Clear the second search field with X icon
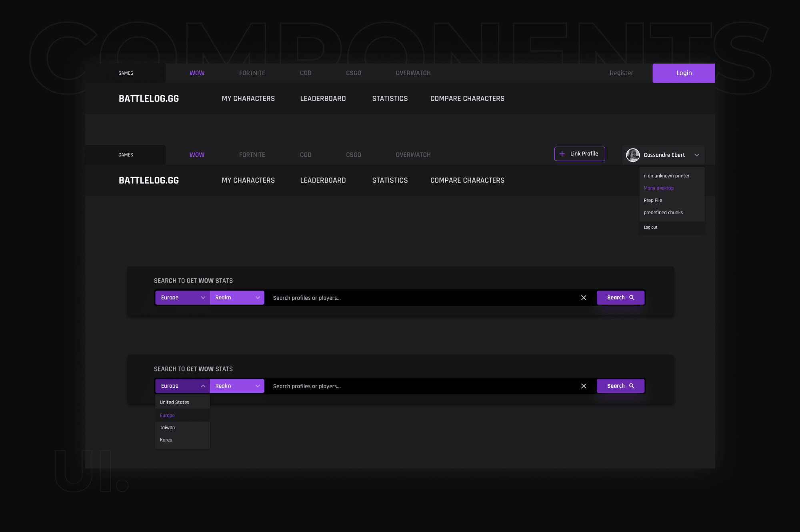Image resolution: width=800 pixels, height=532 pixels. click(584, 386)
